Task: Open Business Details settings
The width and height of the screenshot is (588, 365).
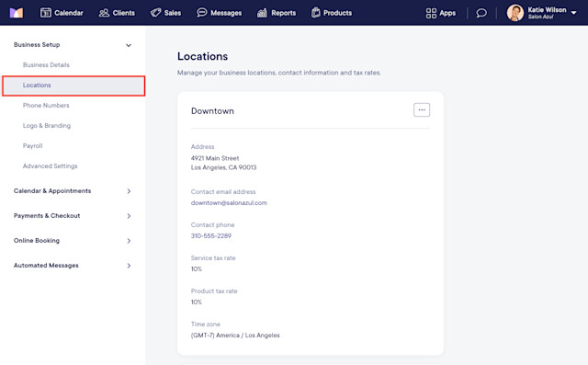Action: [x=46, y=65]
